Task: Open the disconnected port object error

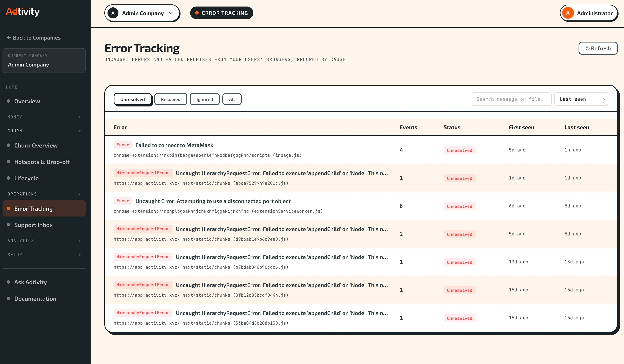Action: (361, 206)
